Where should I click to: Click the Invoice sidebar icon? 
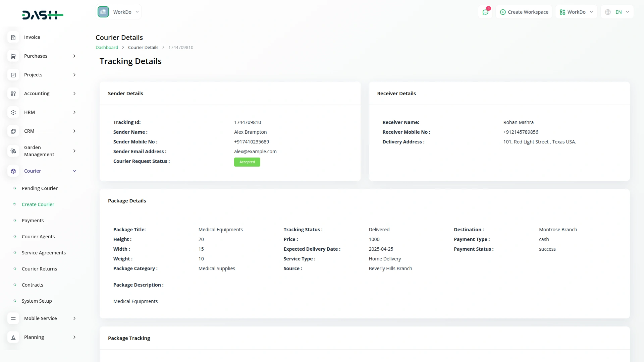click(13, 38)
